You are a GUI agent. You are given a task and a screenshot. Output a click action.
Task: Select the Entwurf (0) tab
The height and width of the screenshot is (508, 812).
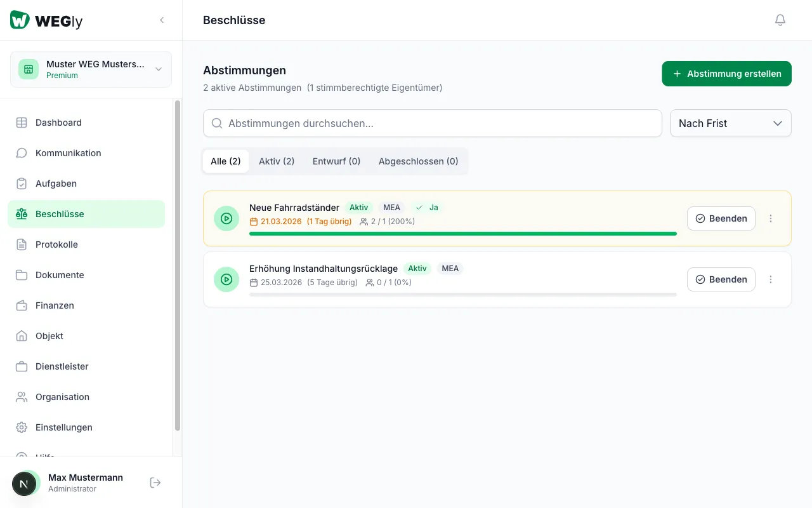pyautogui.click(x=337, y=161)
